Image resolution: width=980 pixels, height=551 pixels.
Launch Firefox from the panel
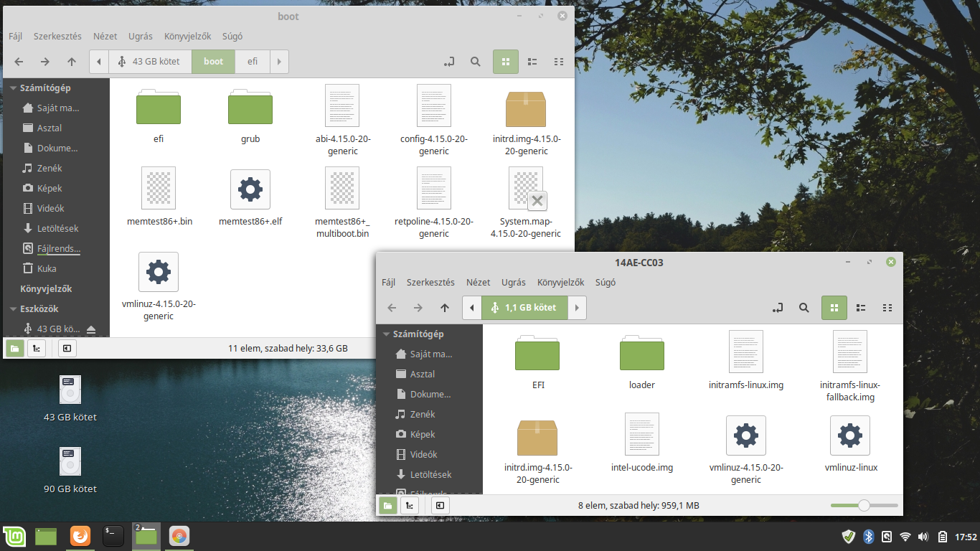pos(80,537)
